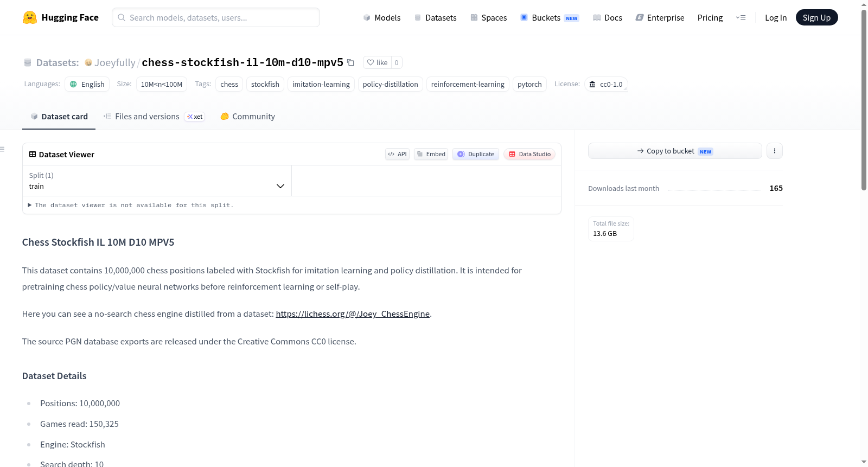Click the globe icon on English tag
The height and width of the screenshot is (467, 868).
pyautogui.click(x=73, y=84)
